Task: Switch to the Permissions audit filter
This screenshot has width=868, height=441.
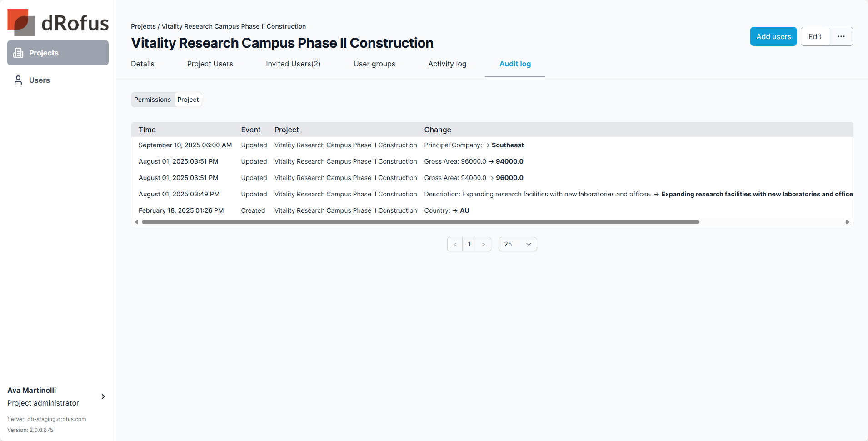Action: point(152,100)
